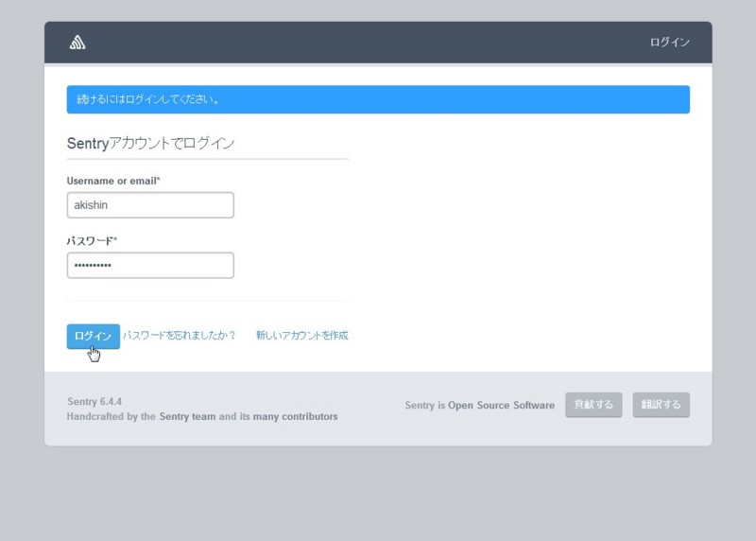This screenshot has height=541, width=756.
Task: Click the 翻訳する button
Action: (661, 405)
